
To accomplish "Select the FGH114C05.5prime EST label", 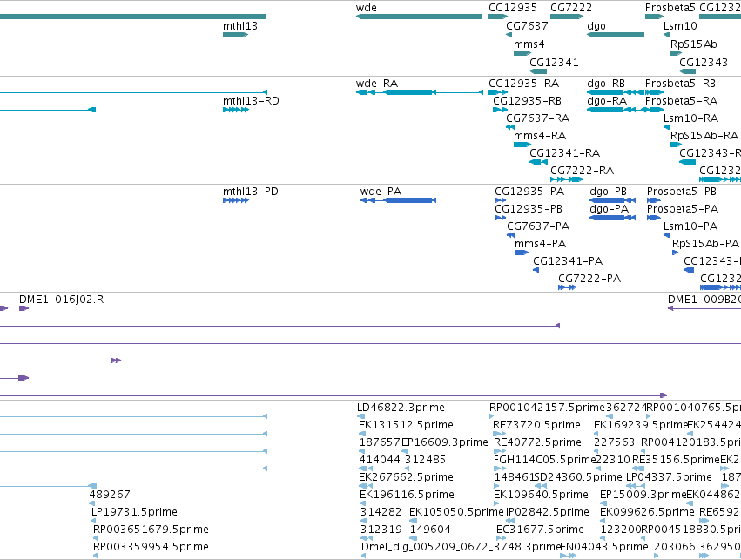I will tap(544, 460).
